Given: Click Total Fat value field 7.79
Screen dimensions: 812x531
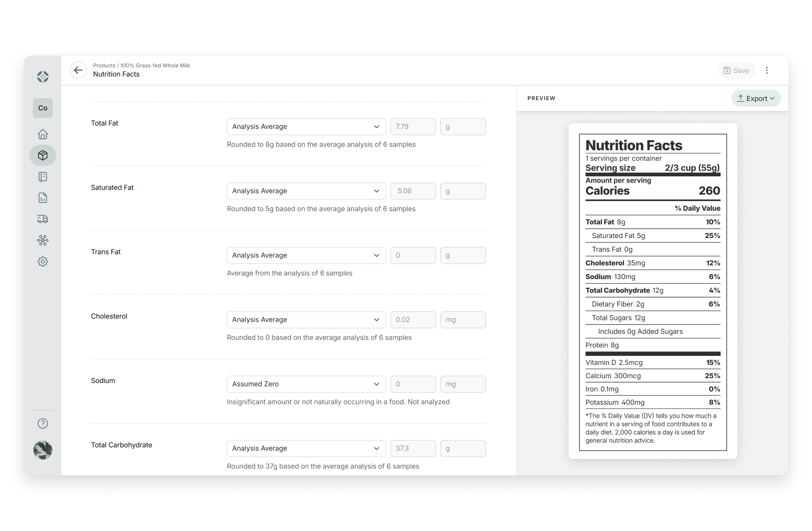Looking at the screenshot, I should [413, 127].
